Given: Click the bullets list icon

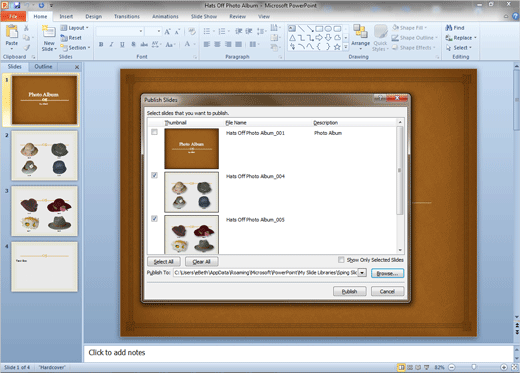Looking at the screenshot, I should (x=207, y=31).
